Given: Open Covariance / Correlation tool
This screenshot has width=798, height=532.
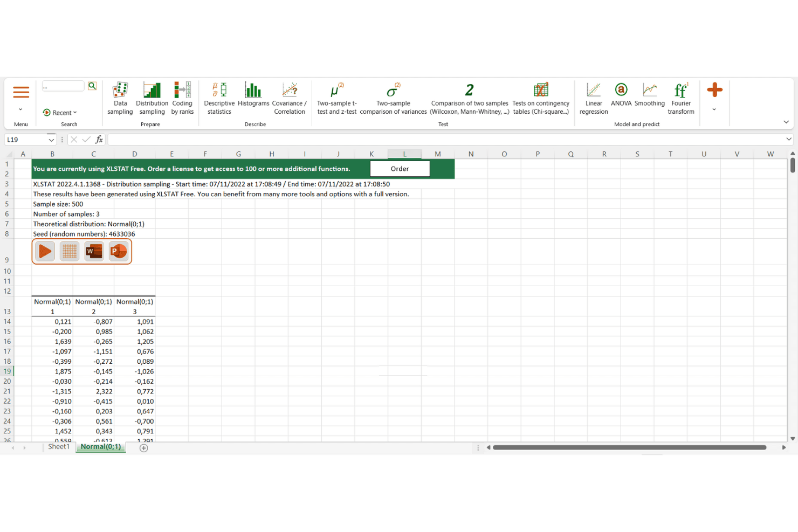Looking at the screenshot, I should 290,98.
